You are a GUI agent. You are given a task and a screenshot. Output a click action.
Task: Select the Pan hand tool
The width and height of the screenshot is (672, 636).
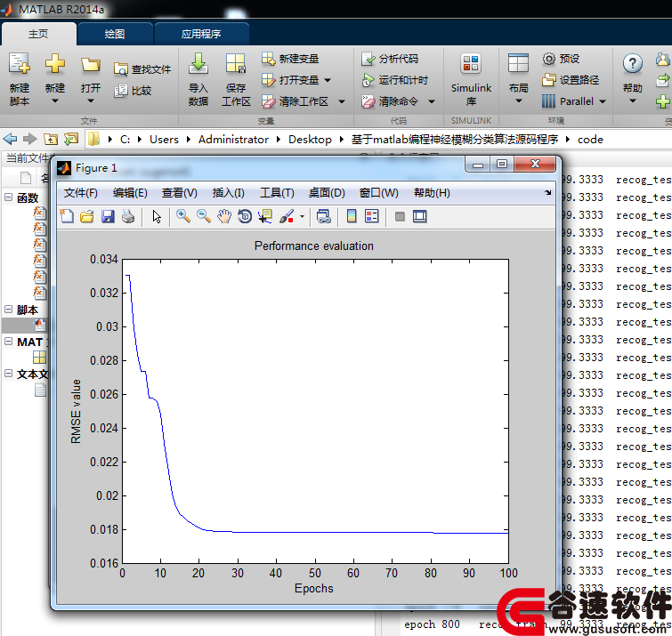[223, 216]
